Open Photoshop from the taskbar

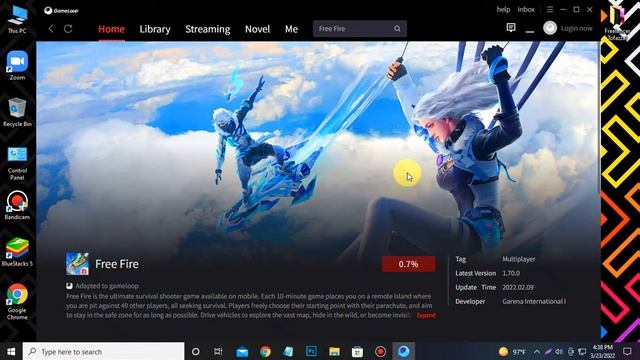click(x=311, y=351)
